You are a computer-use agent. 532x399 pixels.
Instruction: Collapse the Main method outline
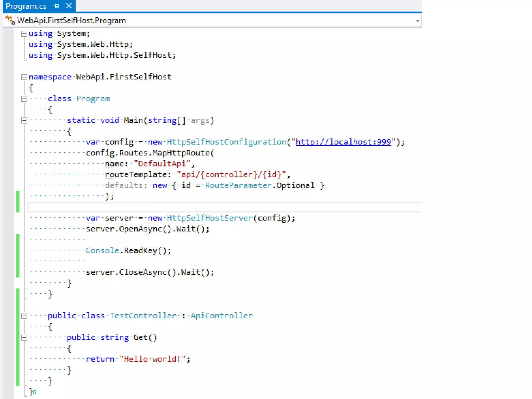tap(24, 121)
